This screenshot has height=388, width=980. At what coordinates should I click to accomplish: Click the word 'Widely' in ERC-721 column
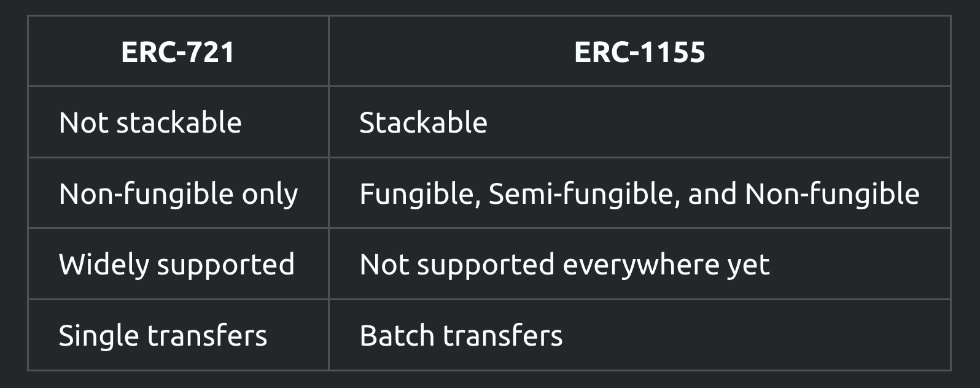point(103,265)
